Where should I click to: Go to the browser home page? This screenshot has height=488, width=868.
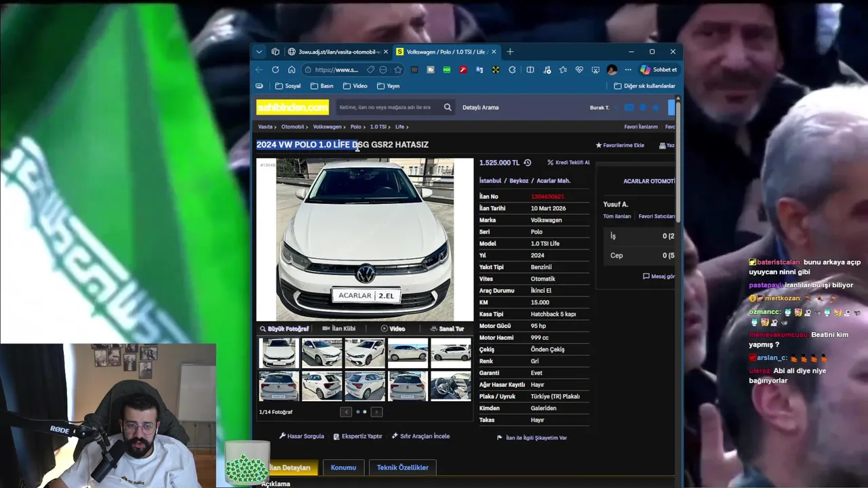click(x=292, y=70)
